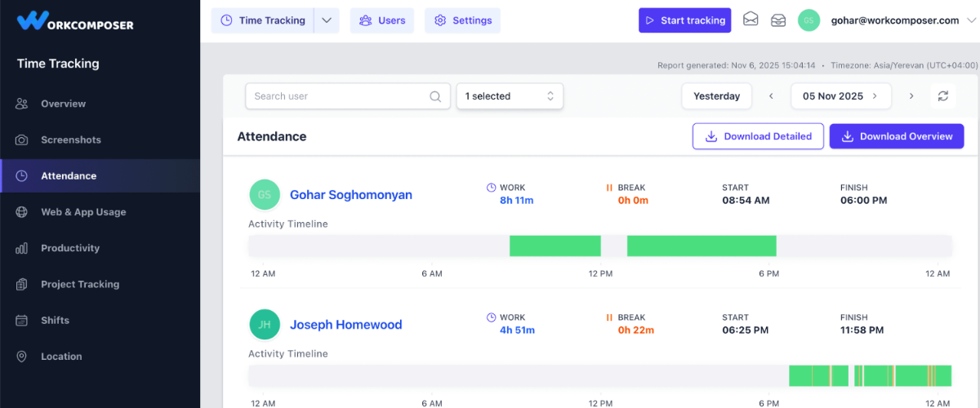Click Joseph Homewood's JH avatar

point(265,325)
